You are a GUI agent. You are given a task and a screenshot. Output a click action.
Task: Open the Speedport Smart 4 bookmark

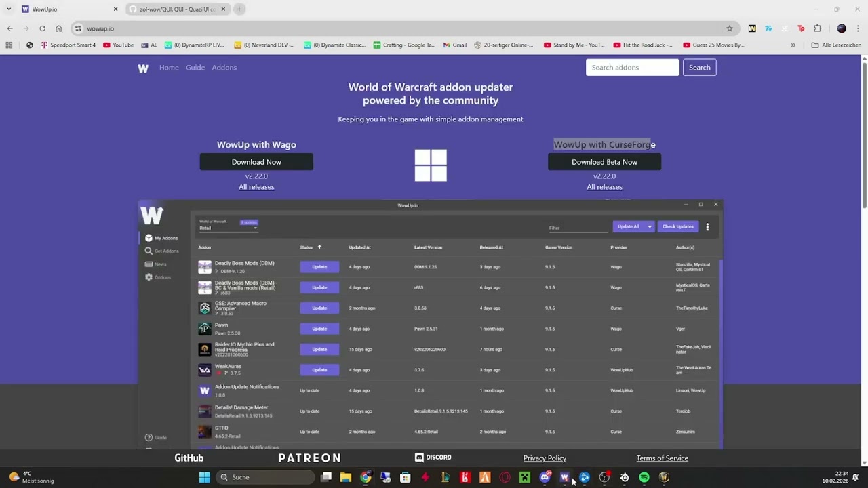[68, 45]
